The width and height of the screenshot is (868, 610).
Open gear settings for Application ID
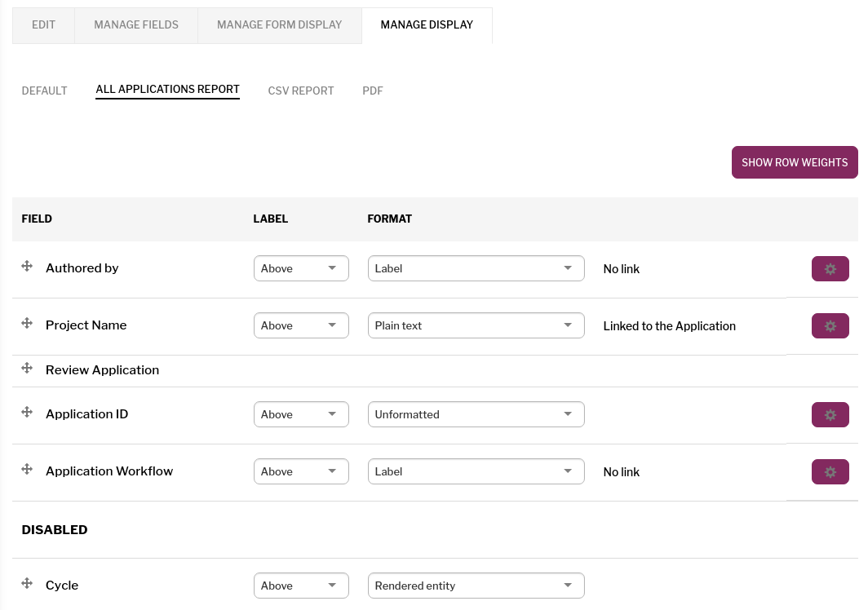click(x=830, y=414)
